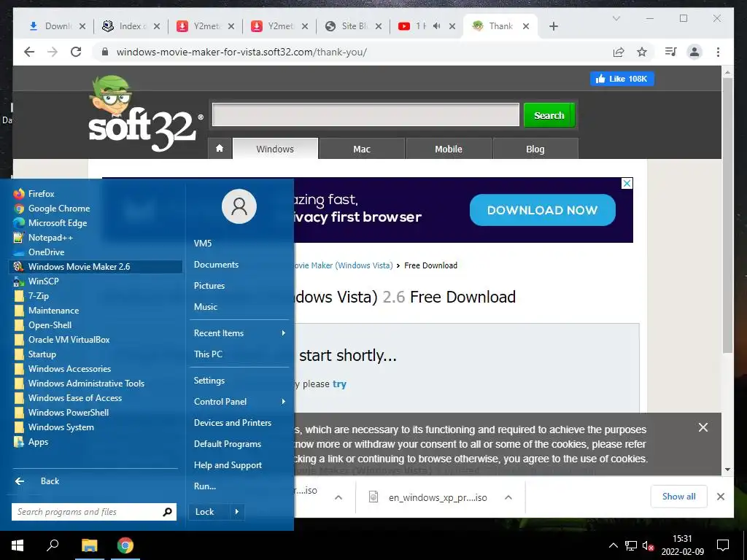747x560 pixels.
Task: Open the notification center icon
Action: point(723,545)
